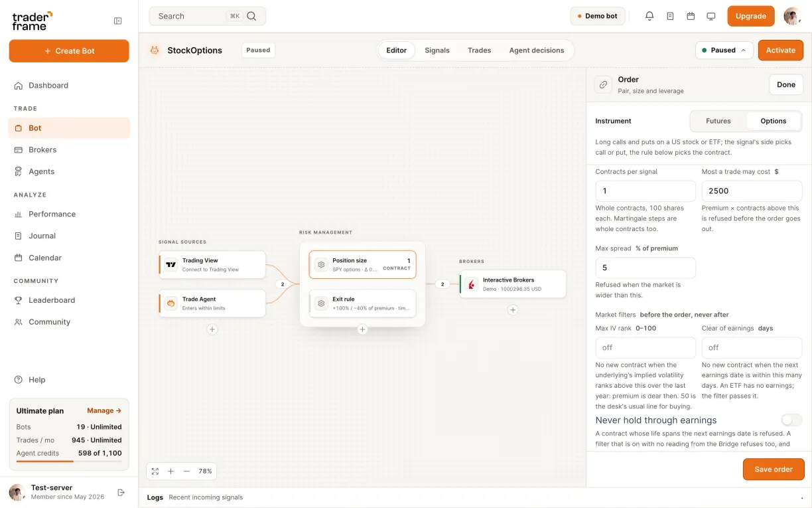Click Done in the Order panel
Image resolution: width=812 pixels, height=508 pixels.
pos(786,84)
